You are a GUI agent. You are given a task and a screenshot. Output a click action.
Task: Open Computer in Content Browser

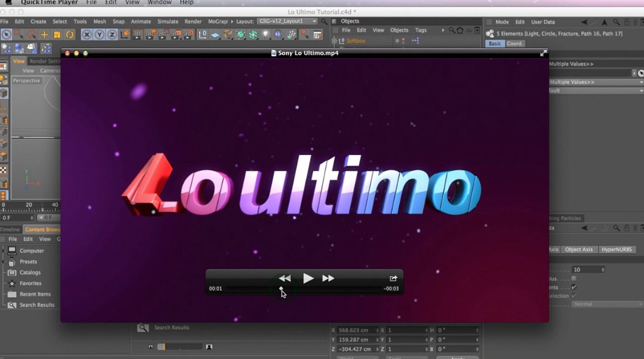32,251
